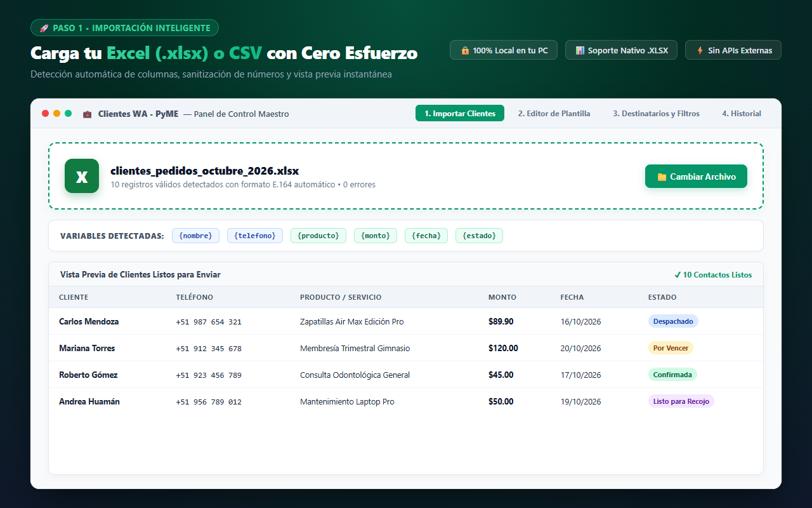Click the {nombre} variable chip
812x508 pixels.
195,236
